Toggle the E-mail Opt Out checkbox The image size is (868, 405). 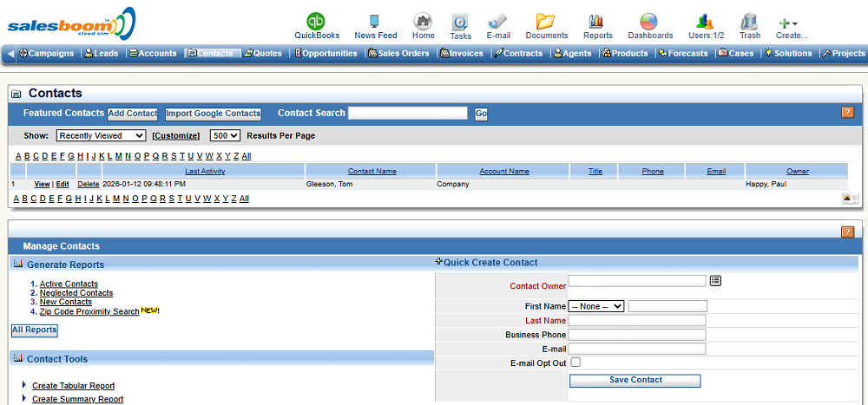coord(575,363)
